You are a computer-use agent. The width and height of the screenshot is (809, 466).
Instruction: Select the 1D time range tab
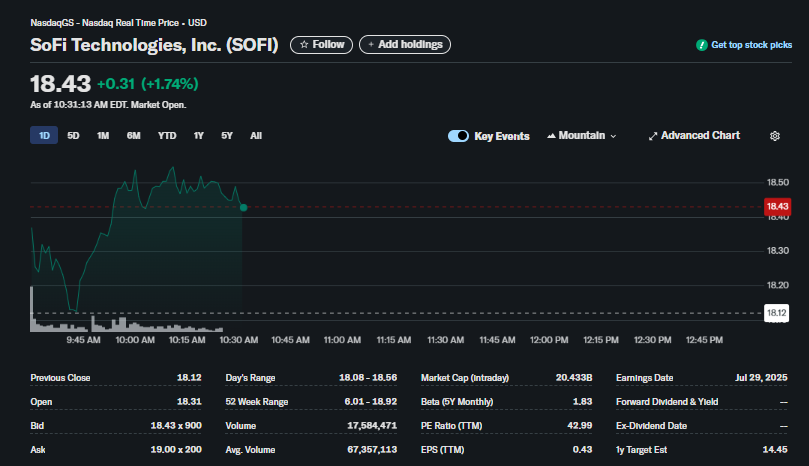point(44,135)
